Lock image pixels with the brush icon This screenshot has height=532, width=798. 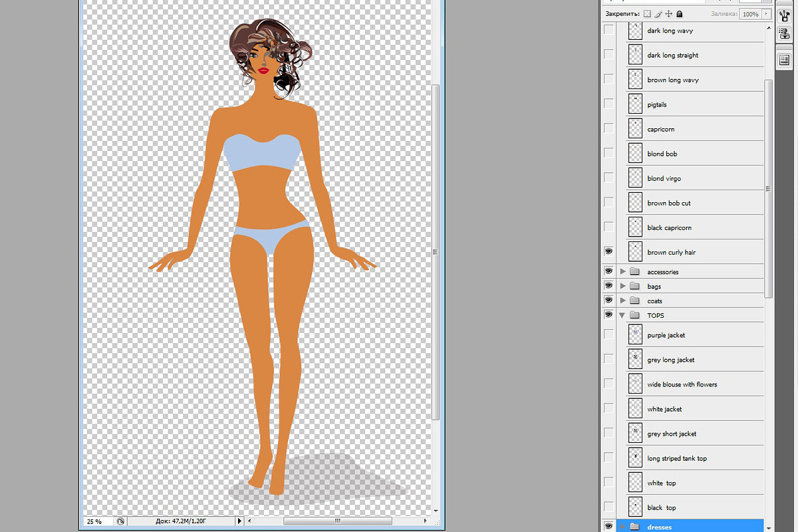658,13
